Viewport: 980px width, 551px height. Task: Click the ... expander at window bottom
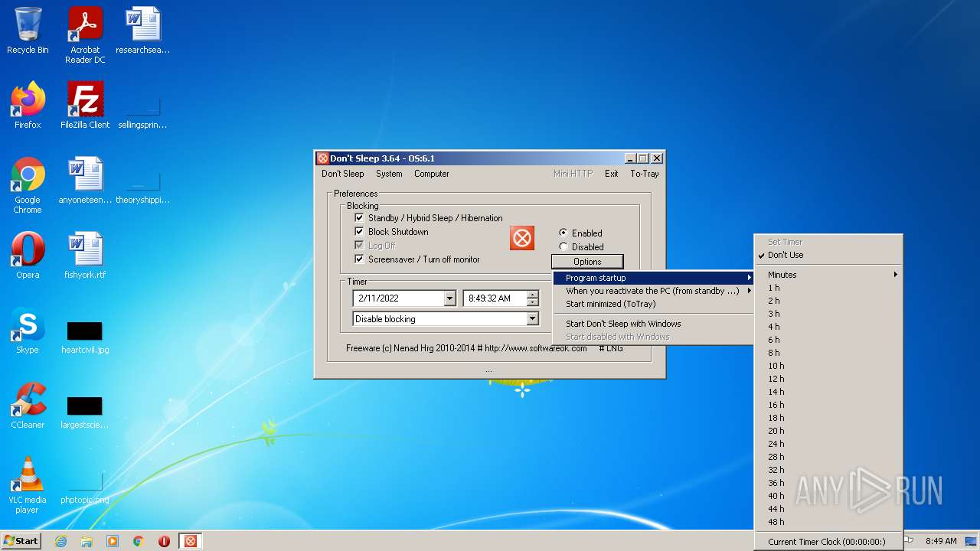[488, 371]
